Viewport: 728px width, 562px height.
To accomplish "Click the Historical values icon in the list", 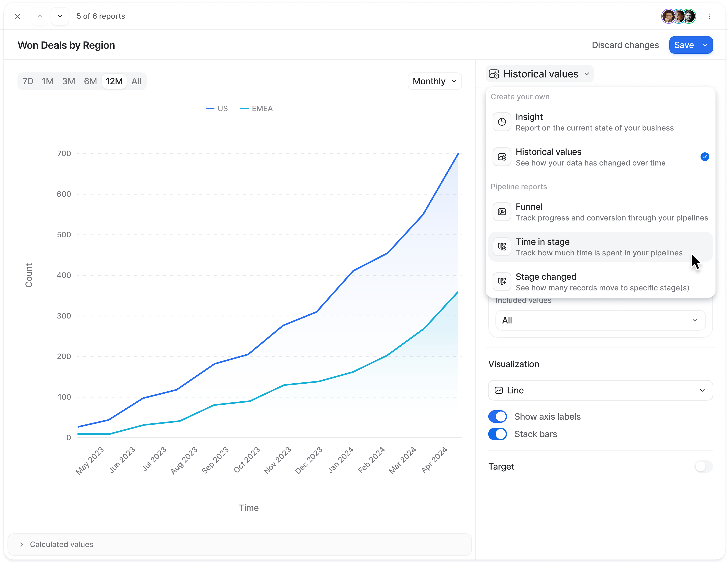I will click(x=502, y=157).
